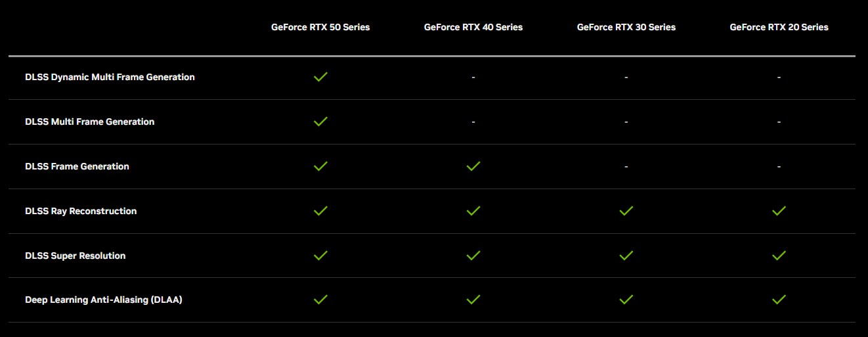The width and height of the screenshot is (868, 337).
Task: Click the RTX 50 checkmark in the DLAA row
Action: click(320, 300)
